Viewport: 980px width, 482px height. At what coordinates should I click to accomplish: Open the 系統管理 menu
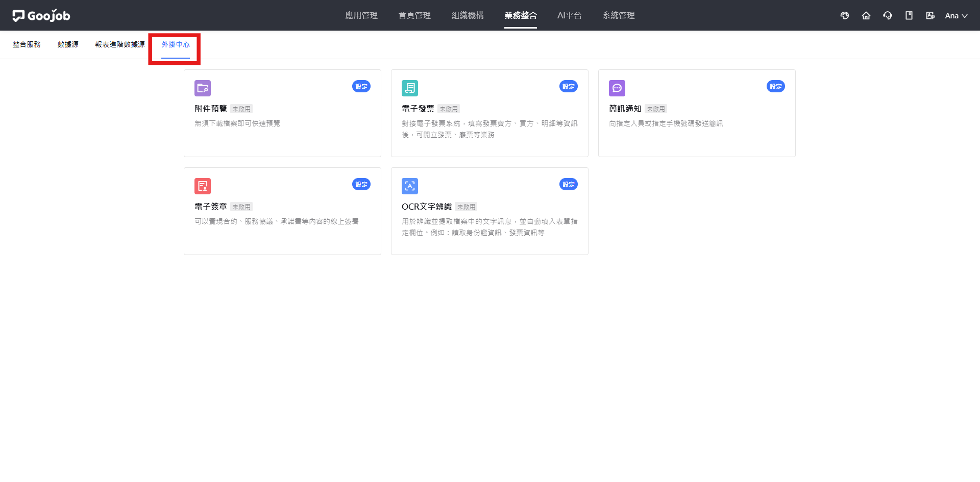click(619, 15)
